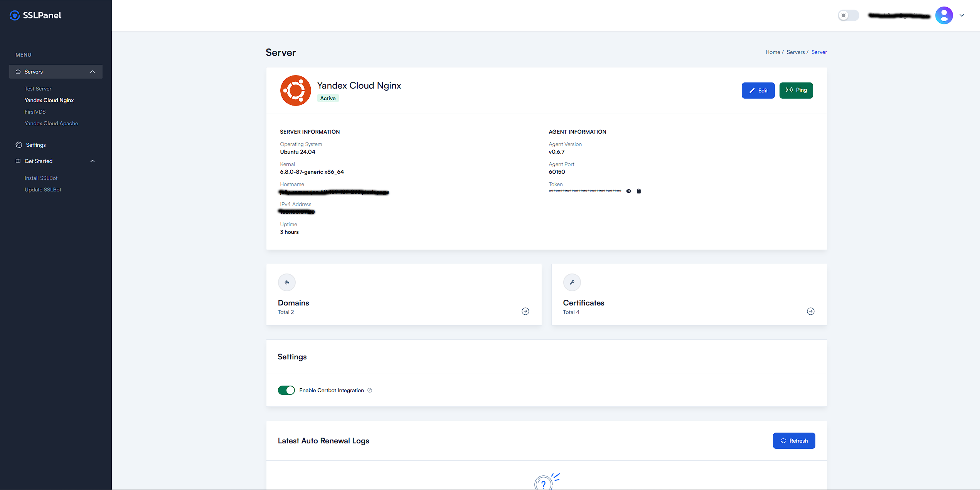Image resolution: width=980 pixels, height=490 pixels.
Task: Collapse the Servers menu section
Action: [93, 72]
